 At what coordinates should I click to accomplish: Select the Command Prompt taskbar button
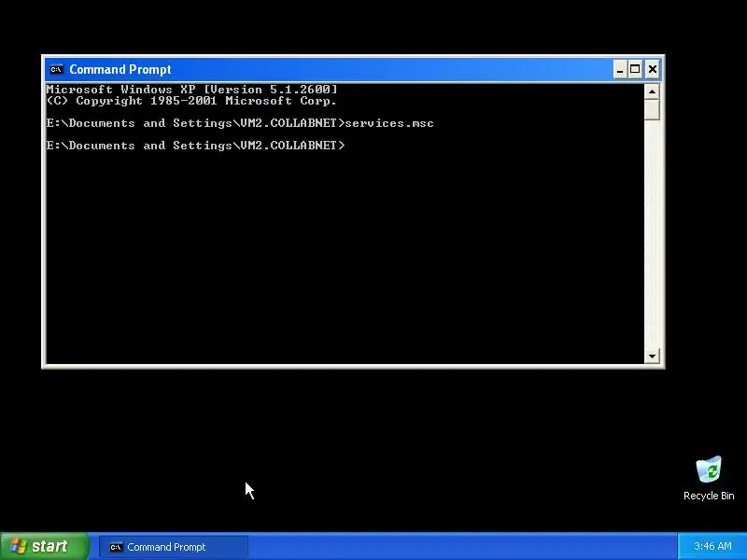174,547
